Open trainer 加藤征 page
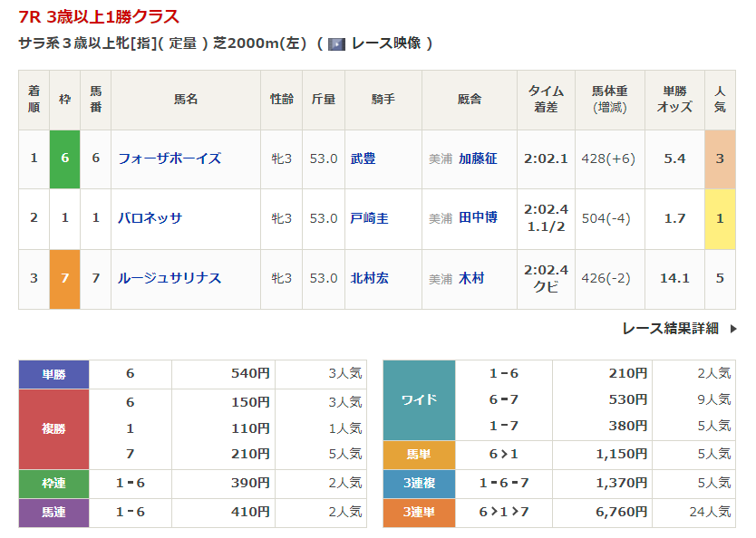 click(x=478, y=159)
